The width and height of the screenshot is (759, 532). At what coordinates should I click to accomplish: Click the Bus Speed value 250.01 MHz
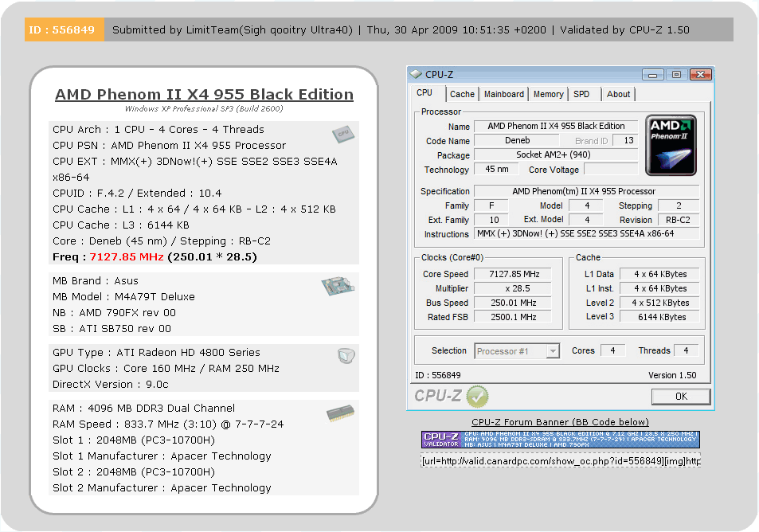pos(513,303)
